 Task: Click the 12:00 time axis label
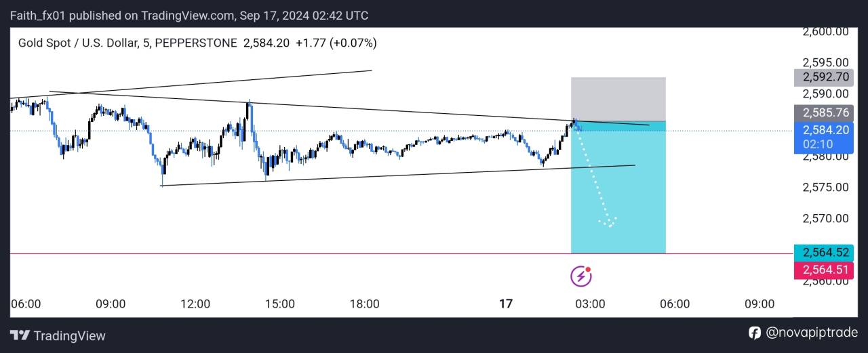click(195, 304)
